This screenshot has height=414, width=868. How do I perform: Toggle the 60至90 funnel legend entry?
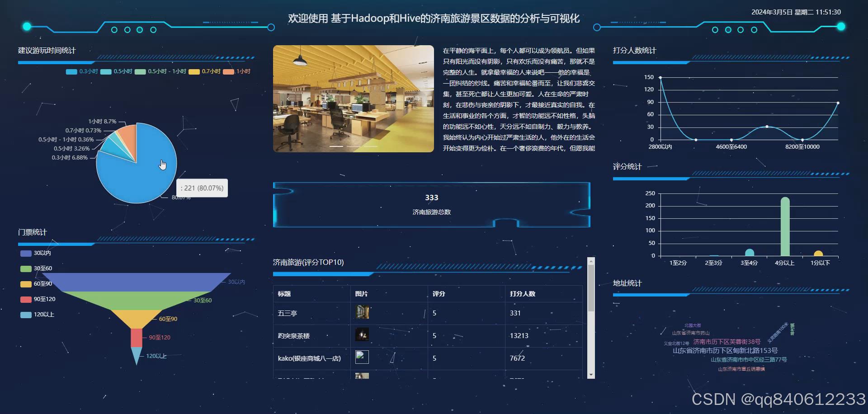(x=36, y=284)
